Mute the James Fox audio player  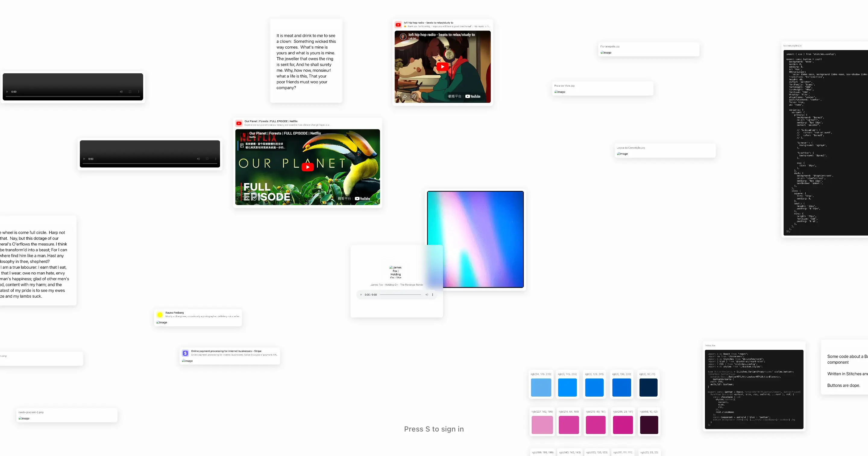pos(426,295)
